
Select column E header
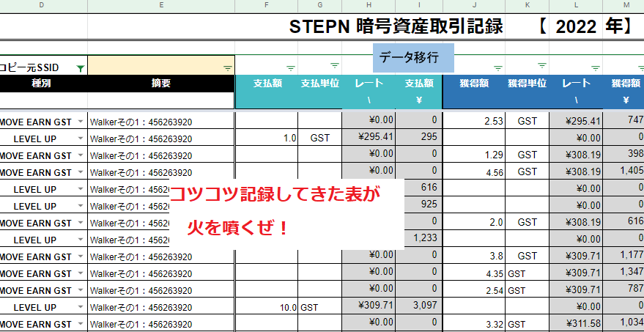161,5
